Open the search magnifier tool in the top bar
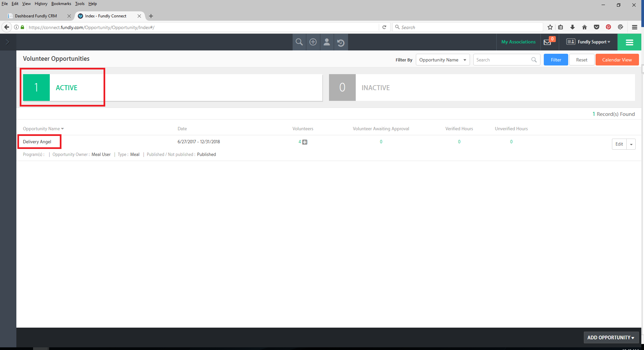This screenshot has height=350, width=644. click(x=299, y=42)
